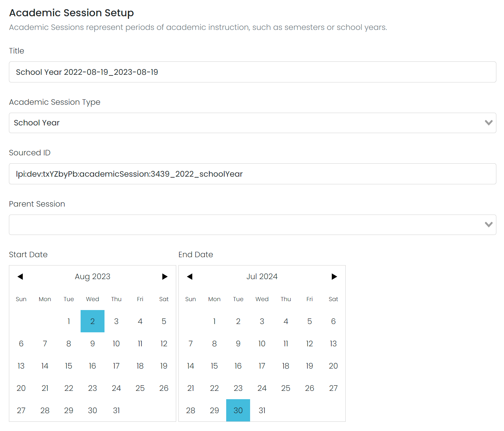This screenshot has width=504, height=431.
Task: Choose July 31 in the end calendar
Action: coord(262,410)
